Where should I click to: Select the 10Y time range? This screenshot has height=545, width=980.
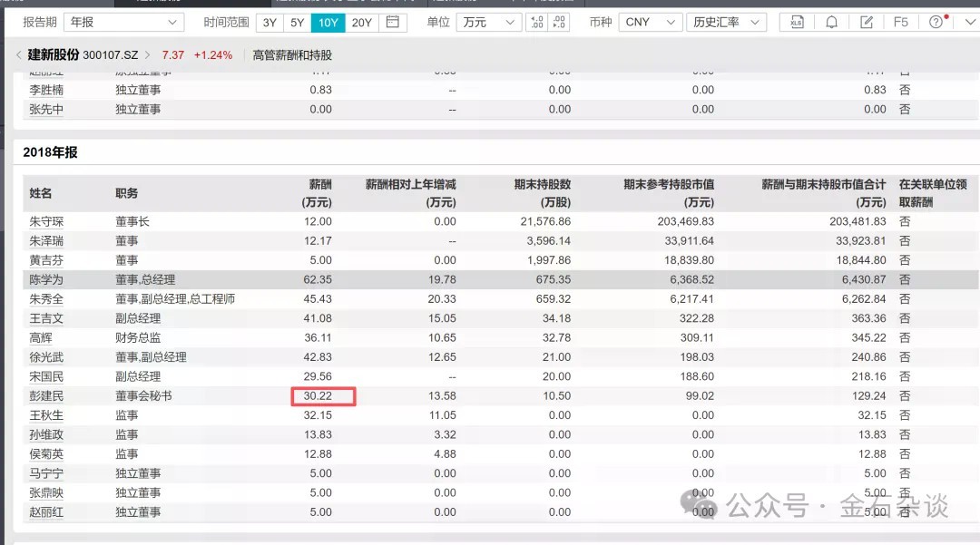point(328,23)
